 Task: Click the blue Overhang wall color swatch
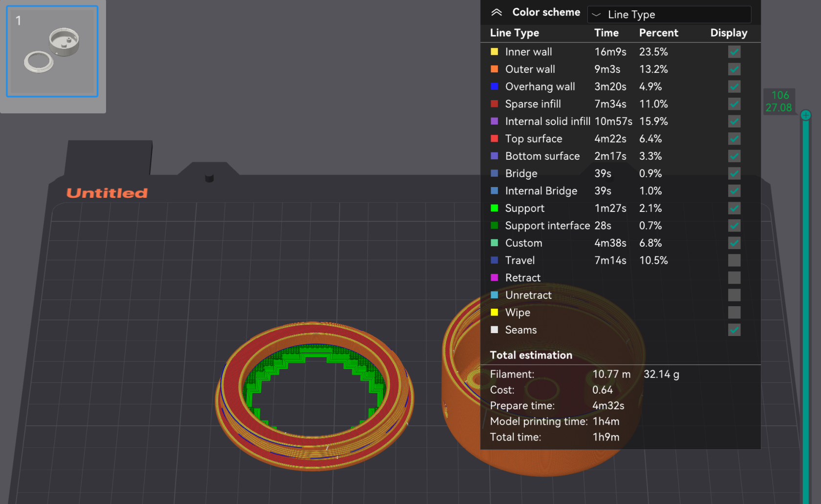495,86
